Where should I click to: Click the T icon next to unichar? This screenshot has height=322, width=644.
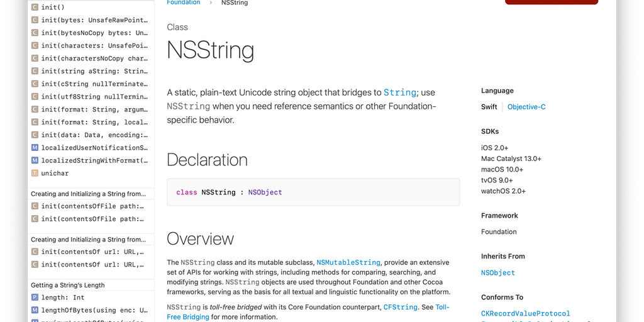[x=35, y=173]
